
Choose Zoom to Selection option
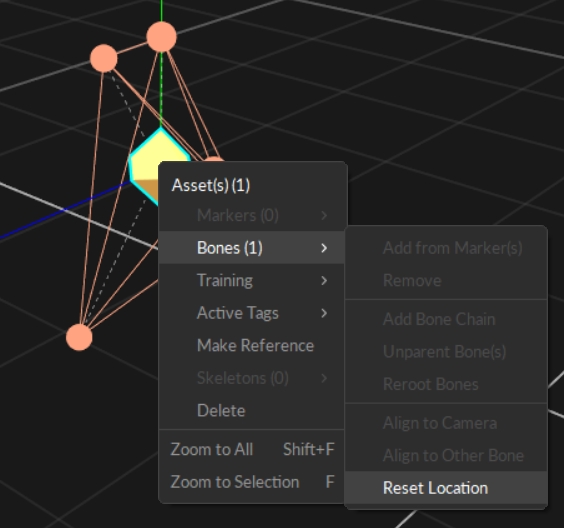pos(252,482)
